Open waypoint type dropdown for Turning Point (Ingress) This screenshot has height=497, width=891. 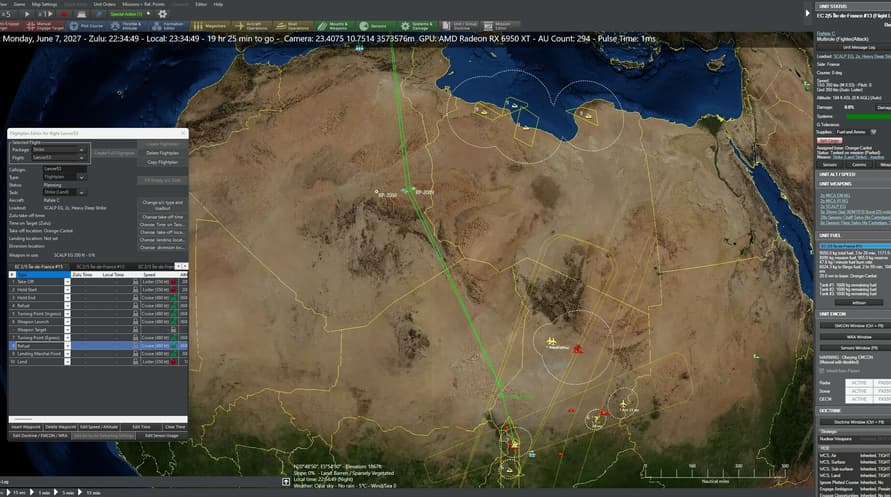click(x=67, y=314)
